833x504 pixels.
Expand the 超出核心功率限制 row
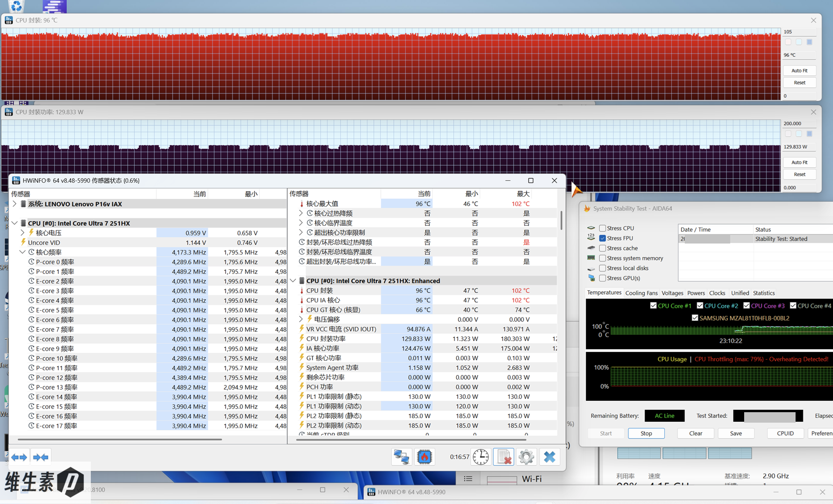pyautogui.click(x=301, y=233)
